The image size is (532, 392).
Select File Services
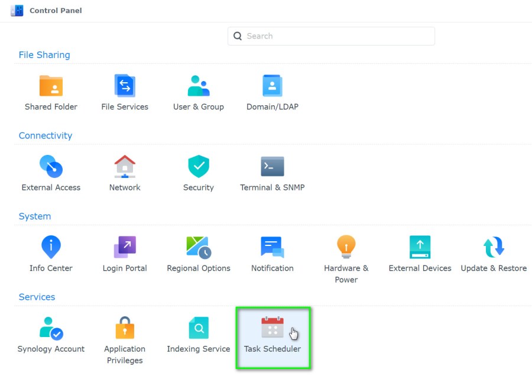coord(124,92)
